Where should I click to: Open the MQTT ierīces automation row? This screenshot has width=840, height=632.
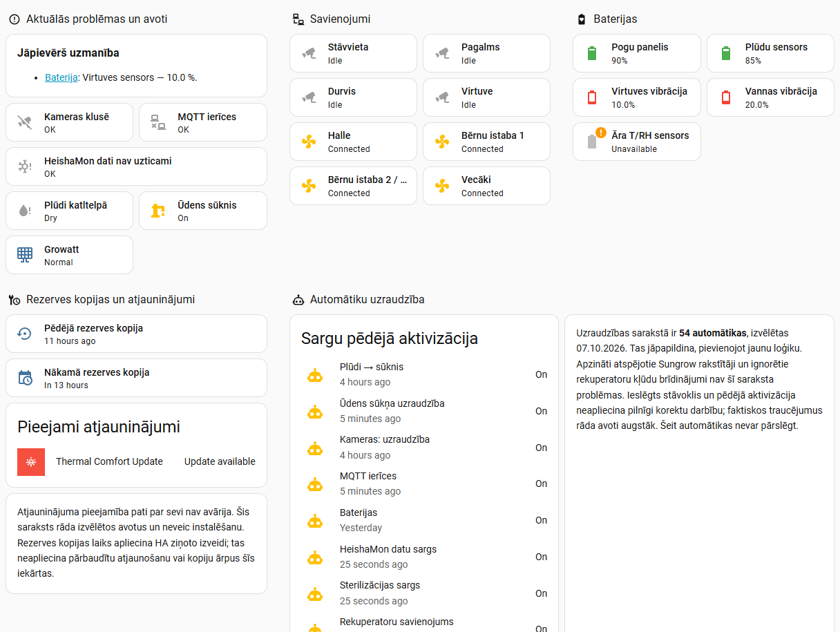pos(424,483)
